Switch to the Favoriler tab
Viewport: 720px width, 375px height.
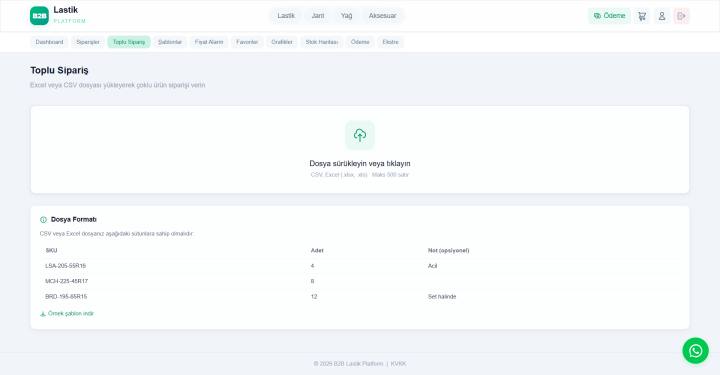[x=247, y=42]
